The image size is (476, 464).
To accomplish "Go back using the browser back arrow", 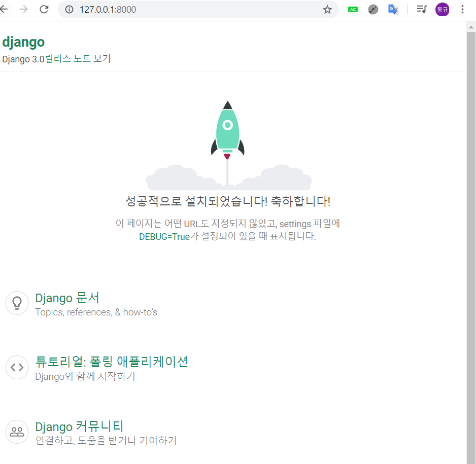I will click(x=4, y=10).
